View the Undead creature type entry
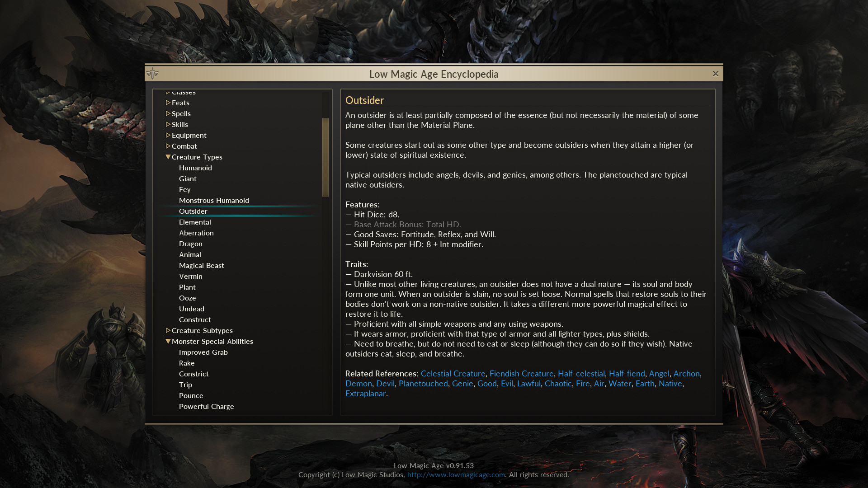 [x=192, y=309]
